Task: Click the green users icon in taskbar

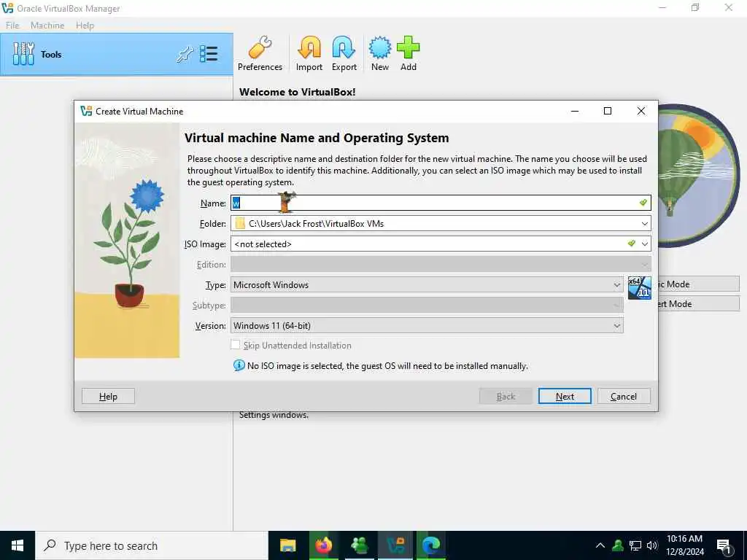Action: click(x=359, y=545)
